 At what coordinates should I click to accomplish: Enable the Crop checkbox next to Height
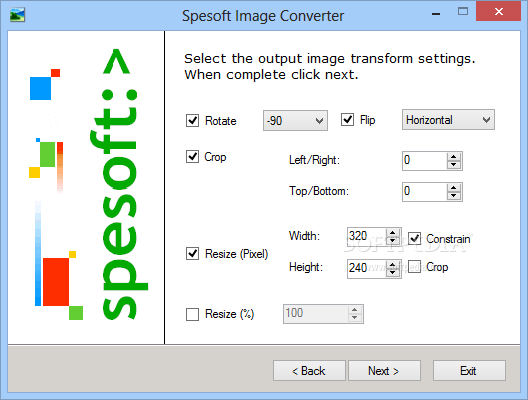415,267
